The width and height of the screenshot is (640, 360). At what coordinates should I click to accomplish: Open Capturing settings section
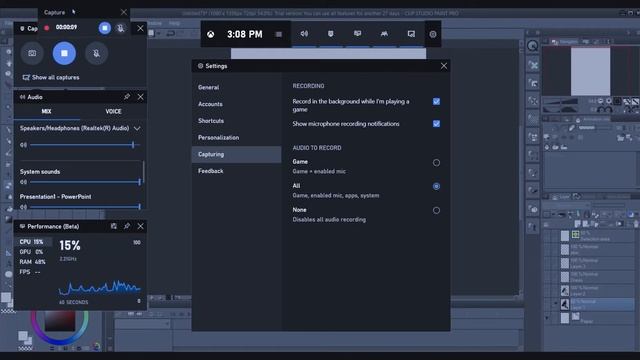coord(236,154)
